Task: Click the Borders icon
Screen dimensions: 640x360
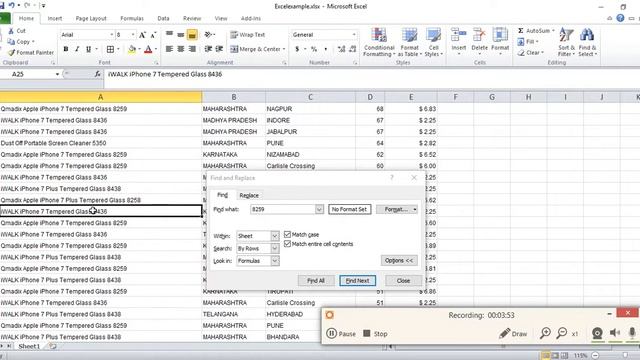Action: (110, 49)
